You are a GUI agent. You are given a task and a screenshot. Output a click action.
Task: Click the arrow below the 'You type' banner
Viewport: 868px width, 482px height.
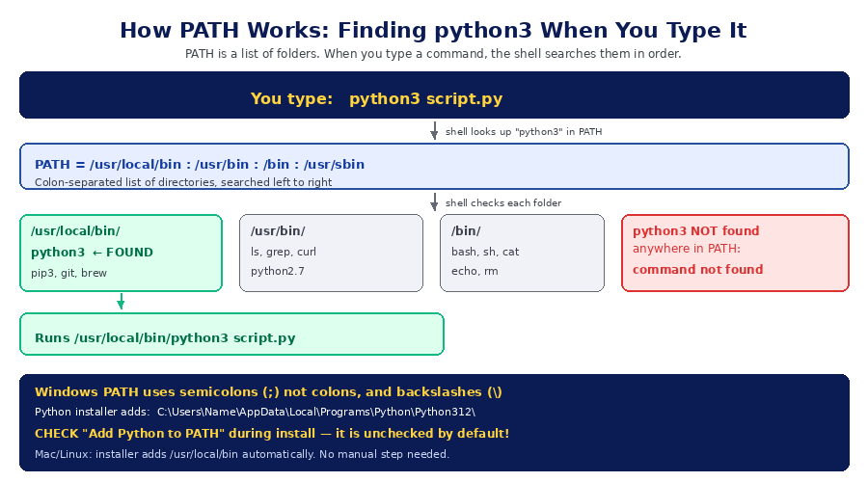[x=434, y=130]
